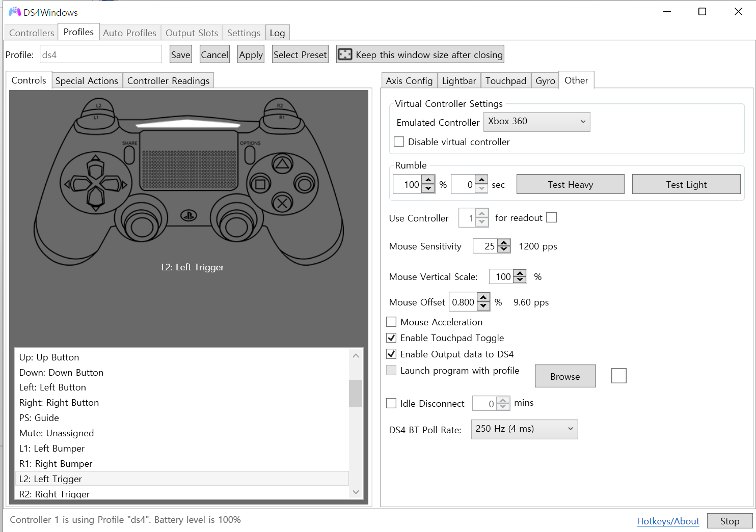Increase rumble percentage with up arrow
The height and width of the screenshot is (532, 756).
pyautogui.click(x=428, y=180)
